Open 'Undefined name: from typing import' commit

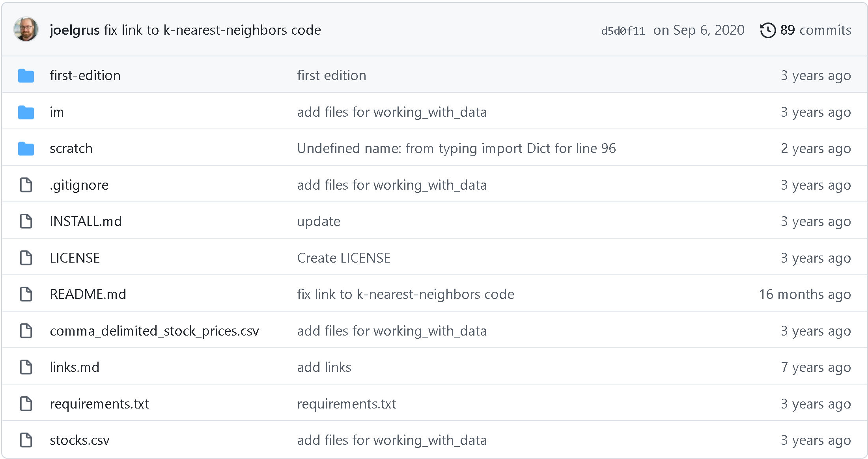(456, 149)
